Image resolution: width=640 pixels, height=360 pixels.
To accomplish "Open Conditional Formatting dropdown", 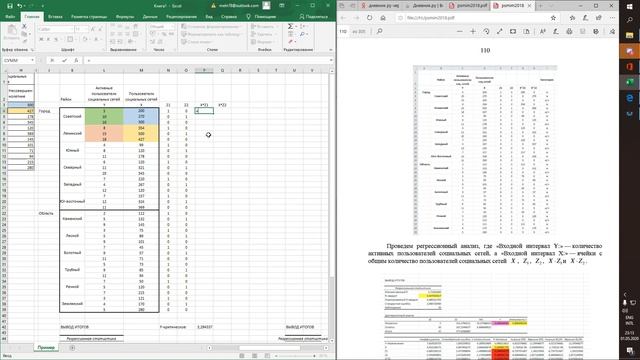I will 211,27.
